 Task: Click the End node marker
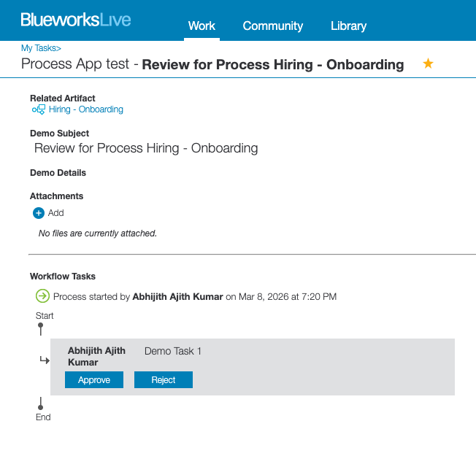[41, 403]
